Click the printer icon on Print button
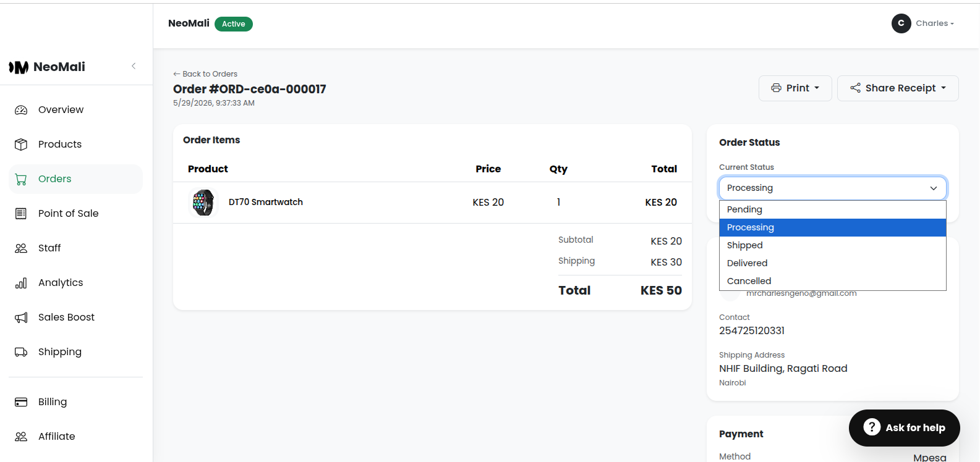The width and height of the screenshot is (980, 462). coord(776,88)
